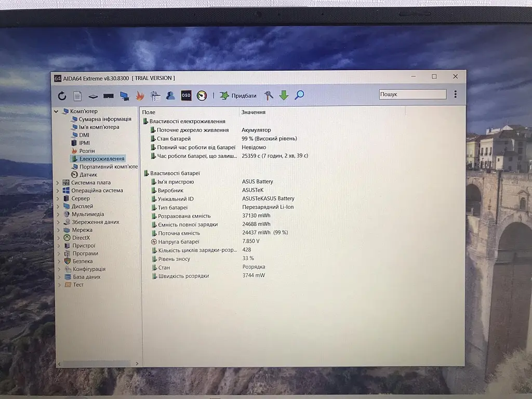Open the SensorPanel gauge icon

coord(202,96)
